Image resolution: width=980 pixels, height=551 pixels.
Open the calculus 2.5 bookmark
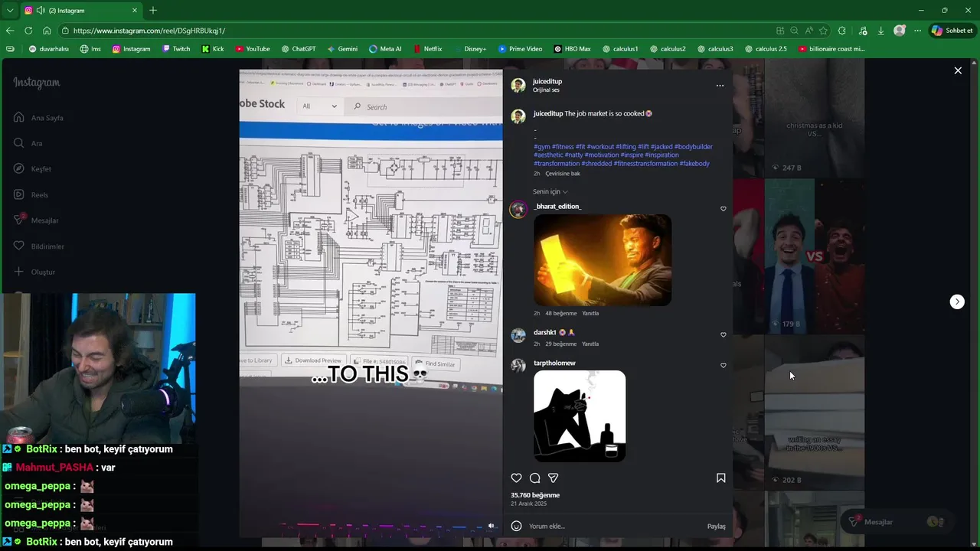coord(766,49)
